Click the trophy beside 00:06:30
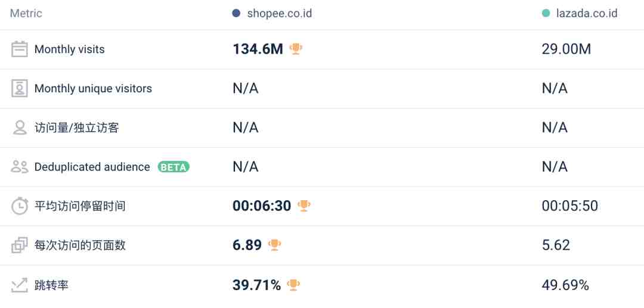The width and height of the screenshot is (644, 308). (304, 206)
